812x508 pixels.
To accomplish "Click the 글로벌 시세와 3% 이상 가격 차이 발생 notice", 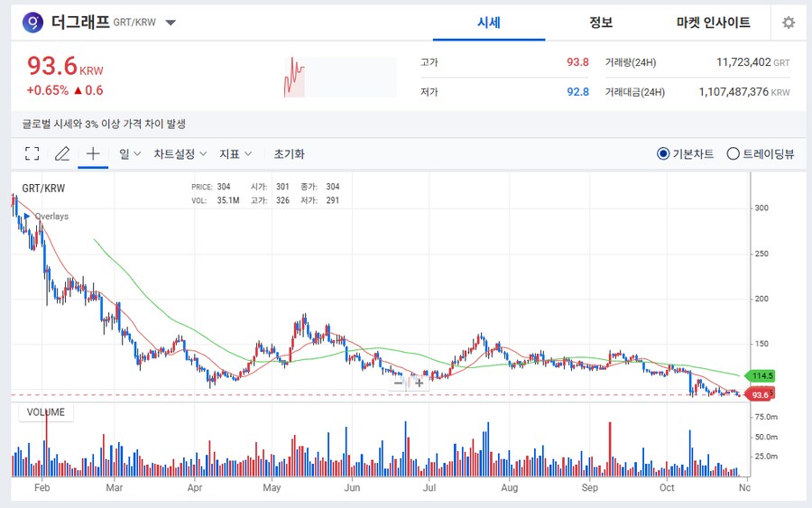I will 104,124.
